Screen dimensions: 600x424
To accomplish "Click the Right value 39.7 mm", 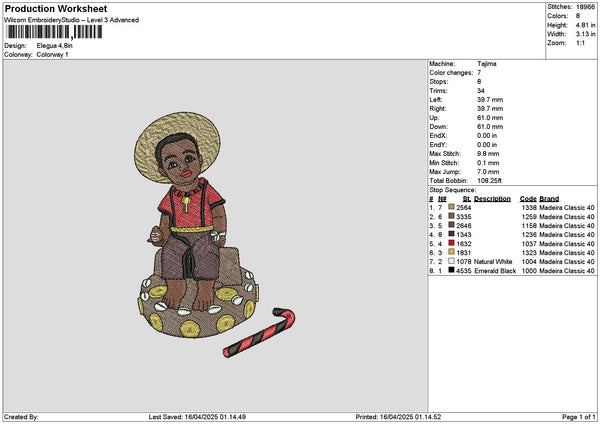I will click(490, 109).
